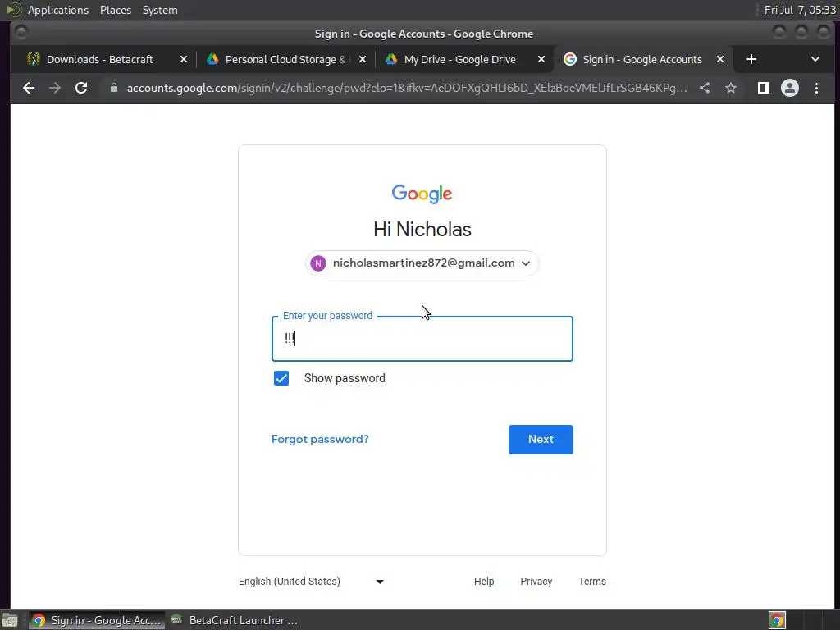The image size is (840, 630).
Task: Open the Chrome profile avatar
Action: click(790, 88)
